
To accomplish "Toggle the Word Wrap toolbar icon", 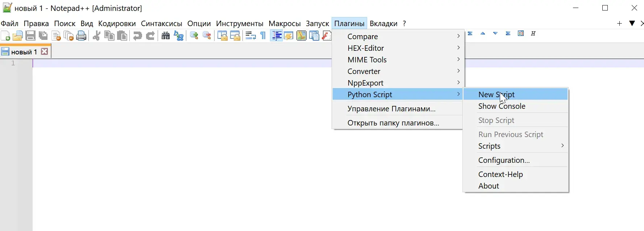I will pyautogui.click(x=250, y=36).
